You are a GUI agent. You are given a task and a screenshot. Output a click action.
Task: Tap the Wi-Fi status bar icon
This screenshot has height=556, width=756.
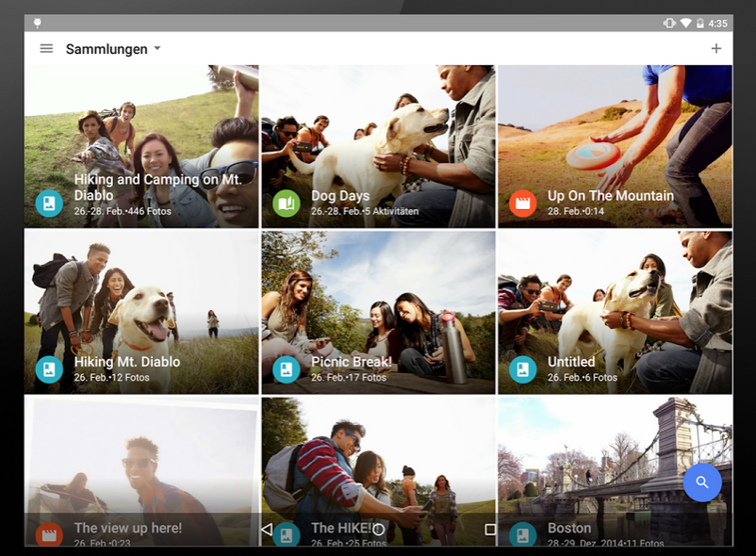685,23
